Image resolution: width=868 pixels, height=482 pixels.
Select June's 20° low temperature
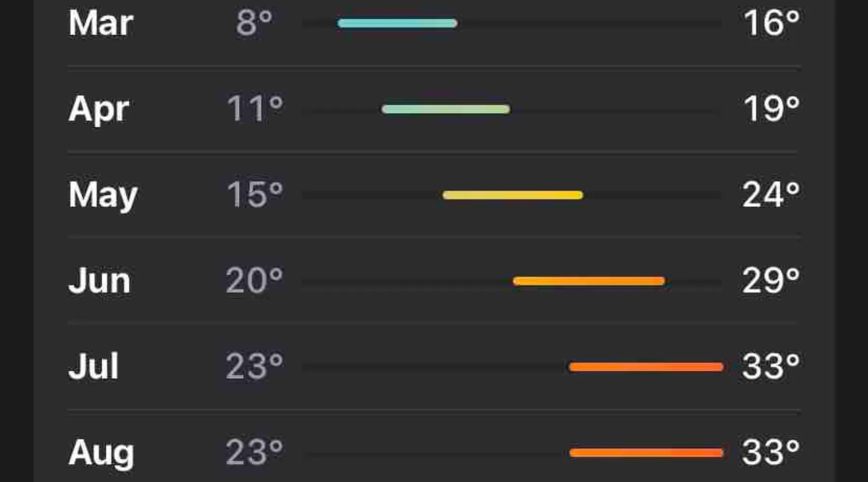click(254, 280)
